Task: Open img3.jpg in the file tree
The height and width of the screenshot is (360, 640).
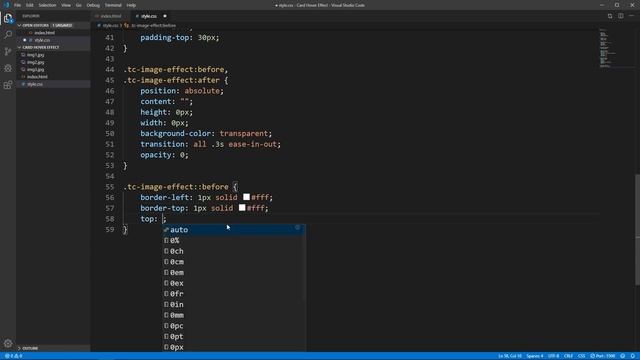Action: 53,69
